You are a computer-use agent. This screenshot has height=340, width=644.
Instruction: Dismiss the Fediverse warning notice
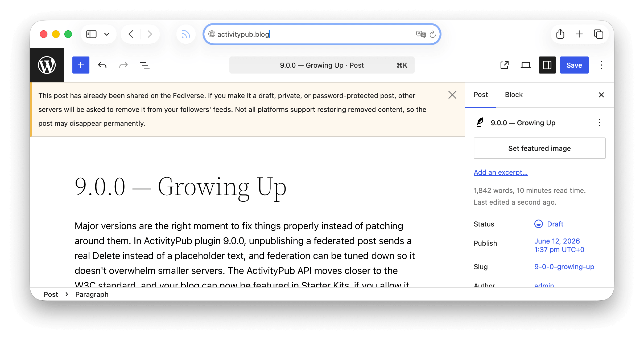[x=452, y=95]
